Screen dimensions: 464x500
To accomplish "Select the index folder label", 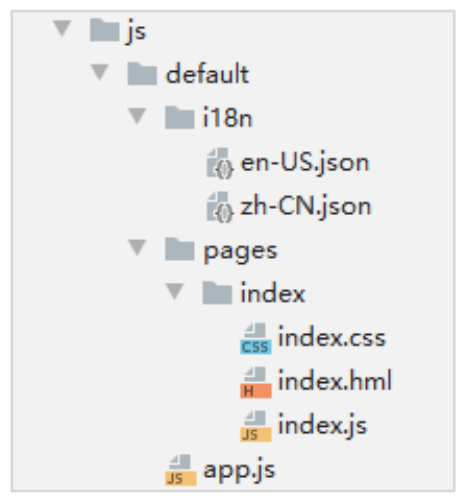I will 273,293.
